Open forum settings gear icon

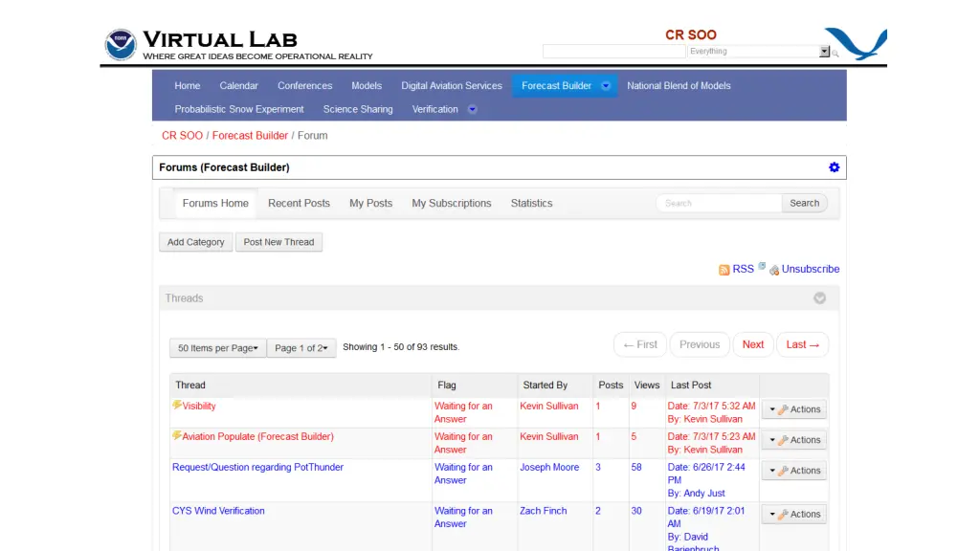(834, 167)
